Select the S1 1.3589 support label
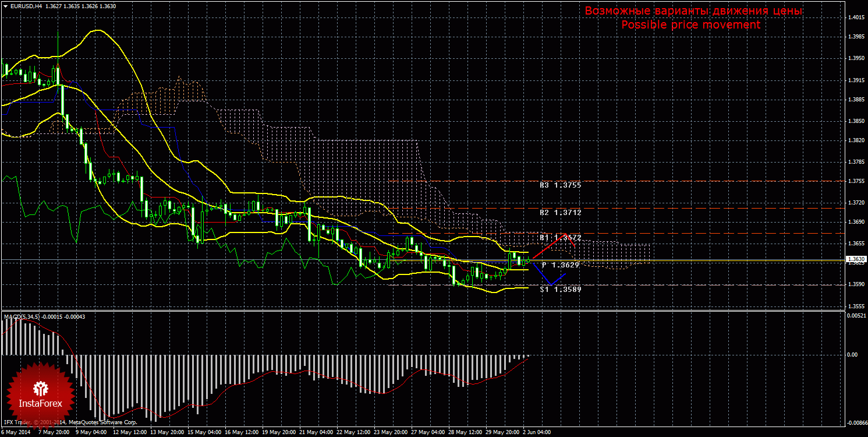 (x=560, y=289)
